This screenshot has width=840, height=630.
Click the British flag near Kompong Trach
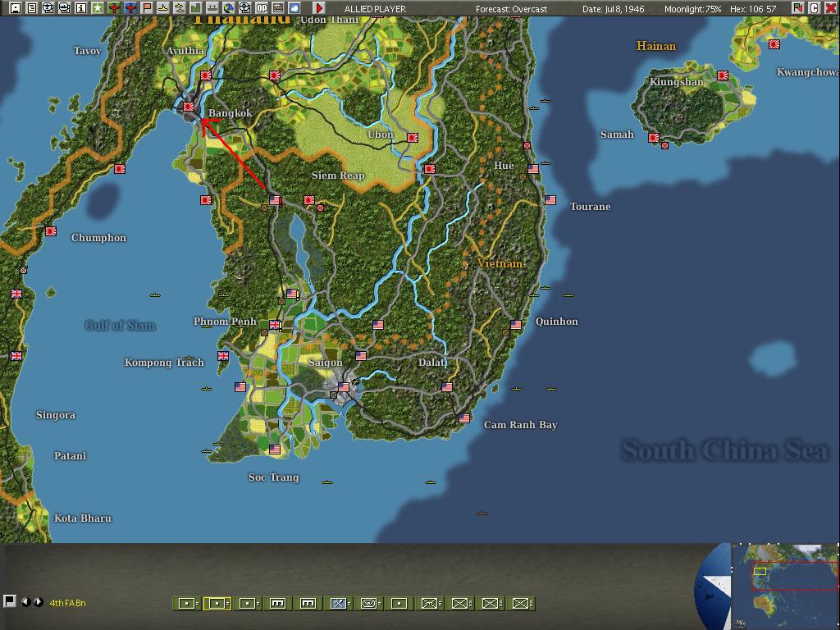223,356
